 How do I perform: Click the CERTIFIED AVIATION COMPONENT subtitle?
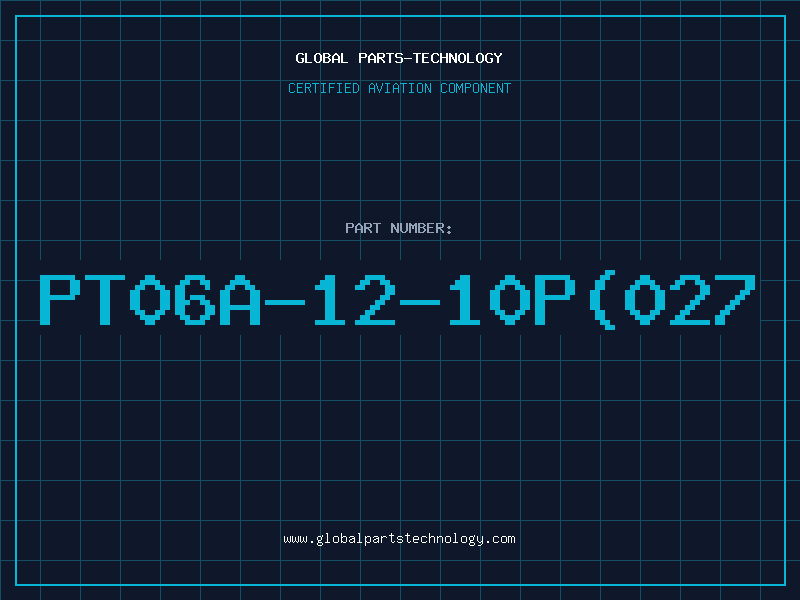399,88
